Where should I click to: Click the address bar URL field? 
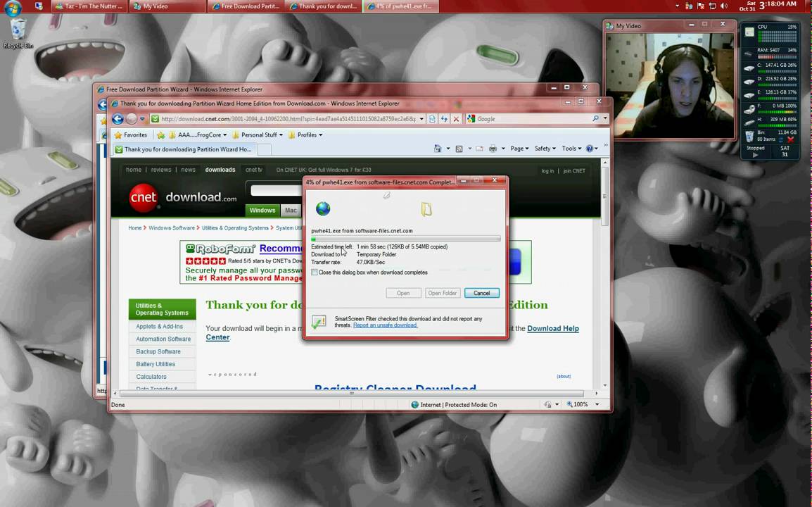(288, 119)
